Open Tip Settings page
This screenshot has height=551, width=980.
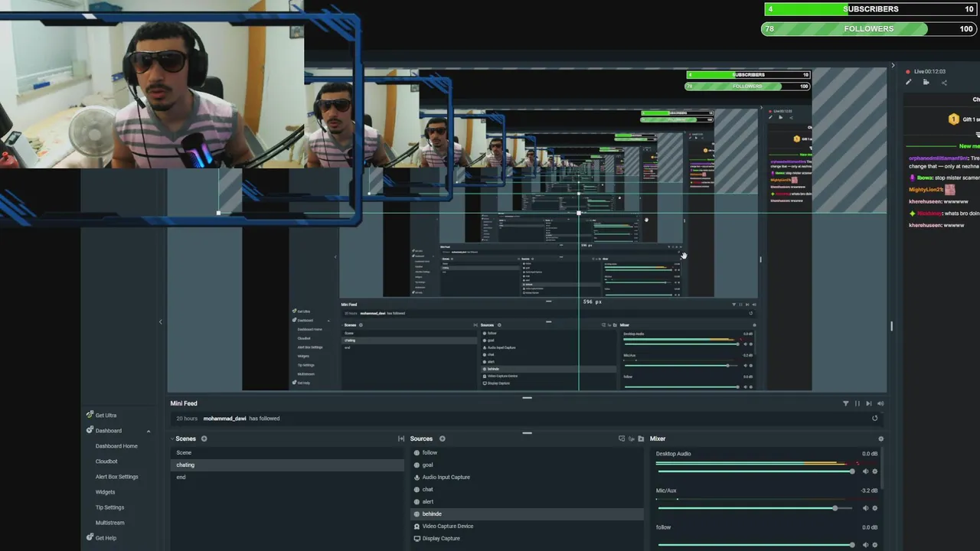point(109,507)
